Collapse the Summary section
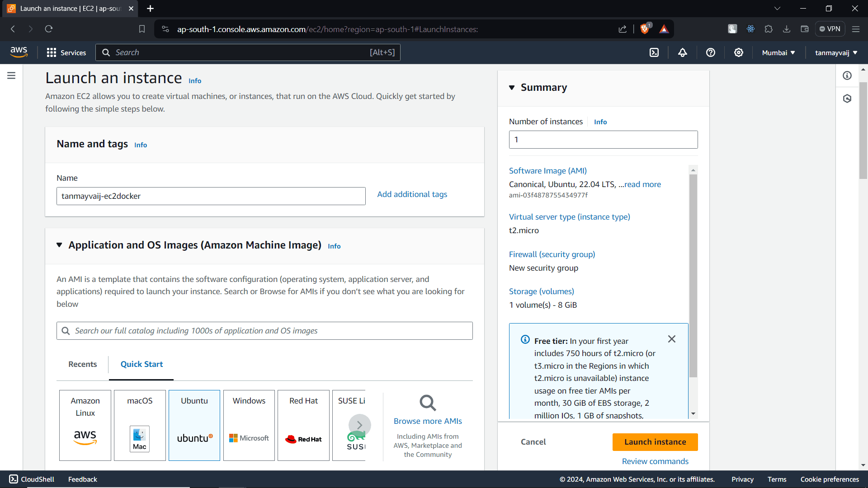This screenshot has height=488, width=868. click(512, 88)
